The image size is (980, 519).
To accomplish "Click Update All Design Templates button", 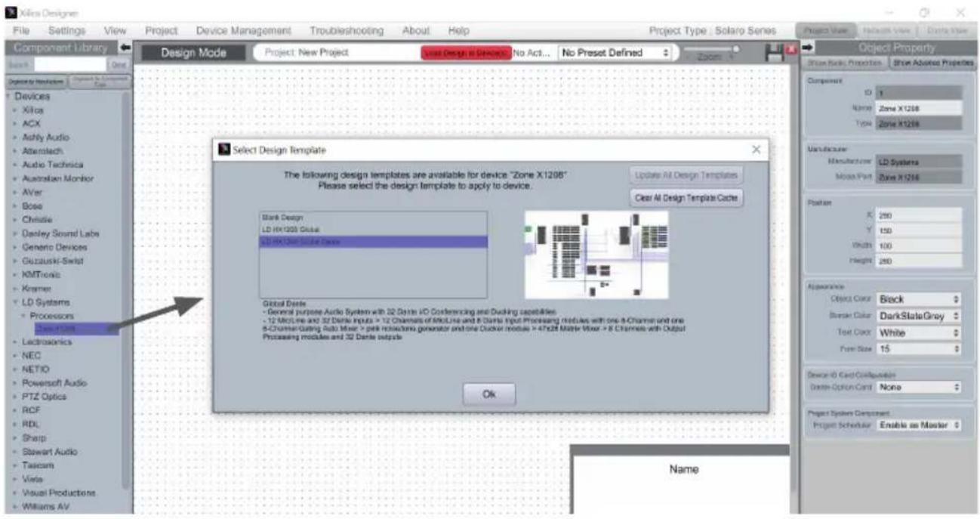I will [x=686, y=175].
